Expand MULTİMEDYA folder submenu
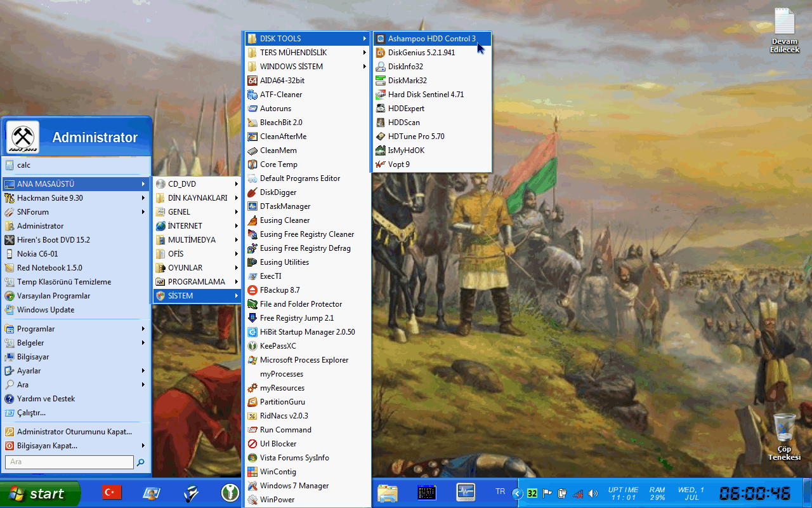The height and width of the screenshot is (508, 812). tap(197, 240)
